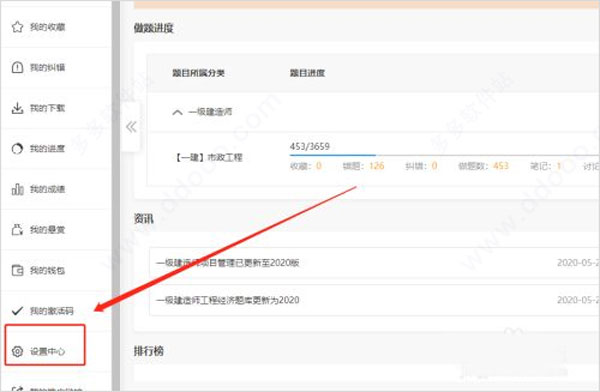Click the gear icon beside 设置中心
The width and height of the screenshot is (600, 392).
(x=17, y=351)
